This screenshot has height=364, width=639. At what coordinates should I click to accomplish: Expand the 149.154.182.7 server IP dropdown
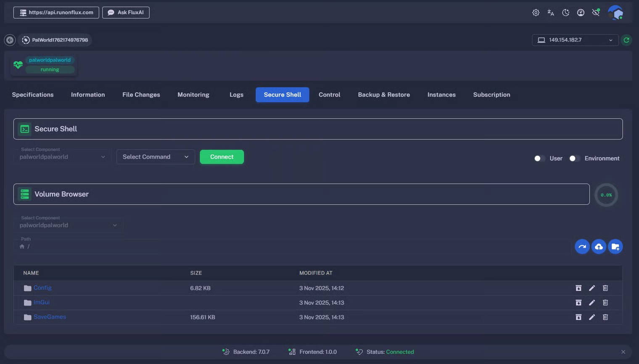tap(575, 40)
